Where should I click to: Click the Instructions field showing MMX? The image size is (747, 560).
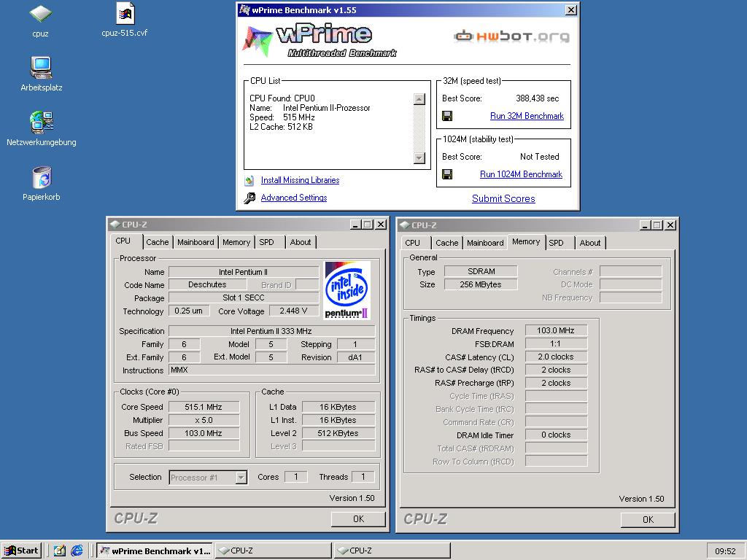coord(271,370)
